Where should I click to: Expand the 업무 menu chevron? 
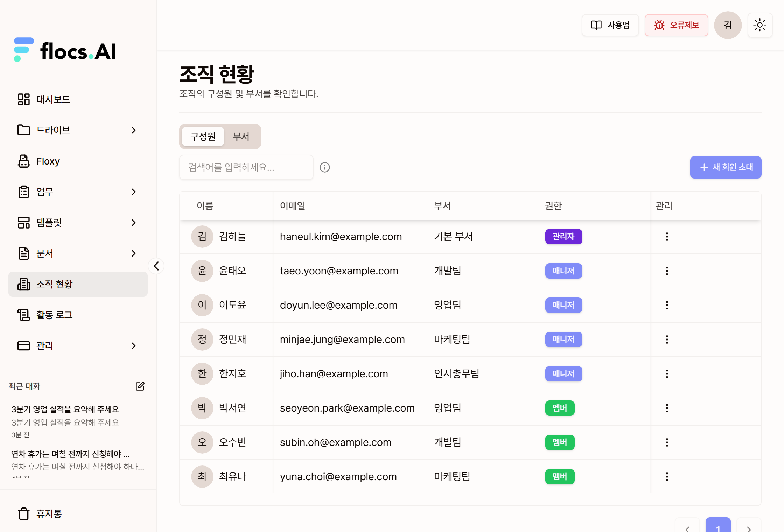(x=134, y=192)
